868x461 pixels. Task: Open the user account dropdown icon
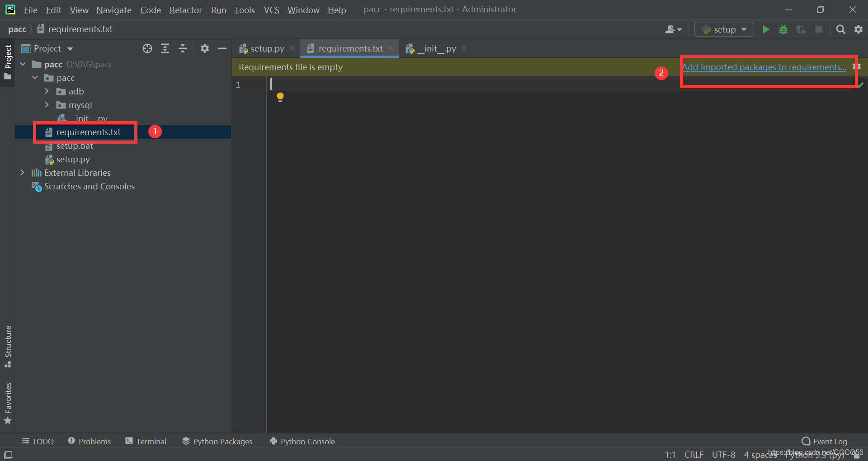(x=673, y=29)
